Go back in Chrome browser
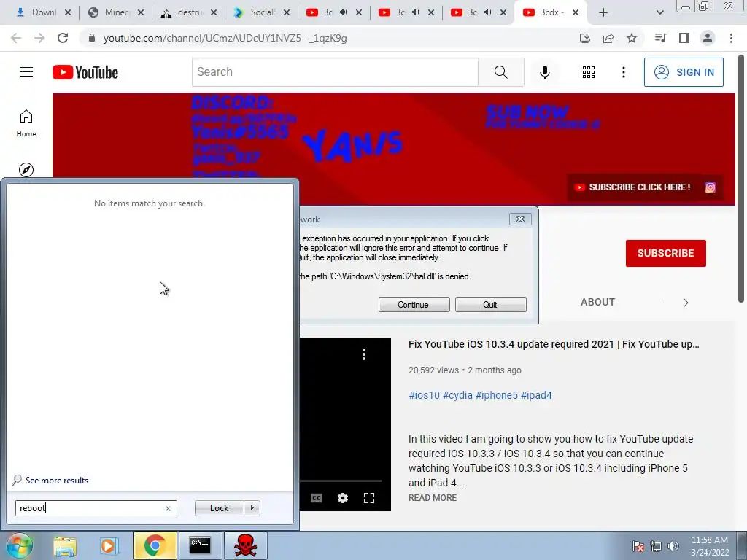 [16, 38]
